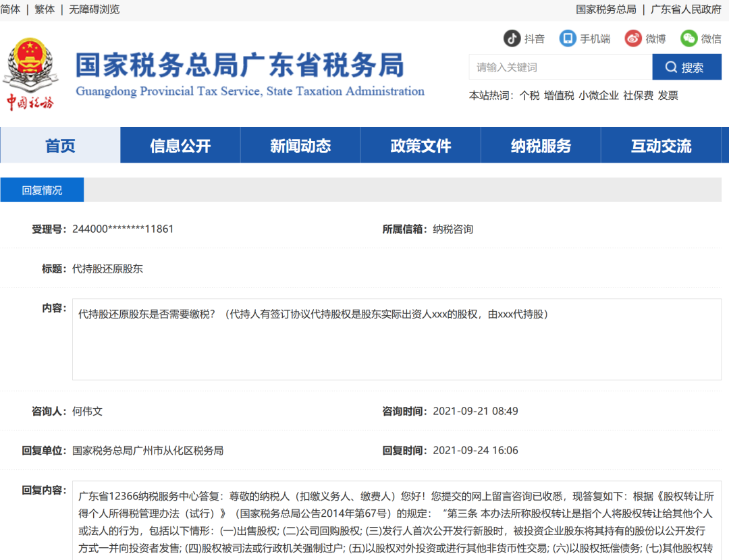This screenshot has width=729, height=560.
Task: Open the 政策文件 navigation menu
Action: coord(421,145)
